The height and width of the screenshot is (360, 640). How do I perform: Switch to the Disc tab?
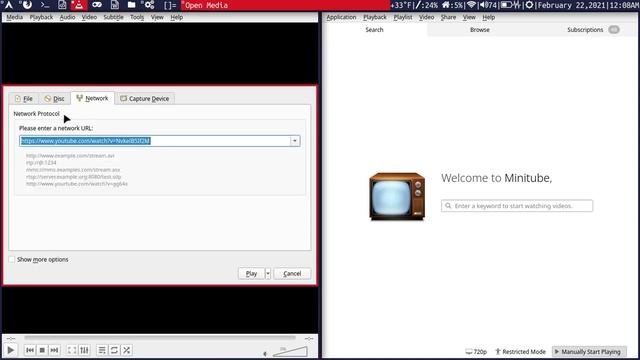click(54, 98)
